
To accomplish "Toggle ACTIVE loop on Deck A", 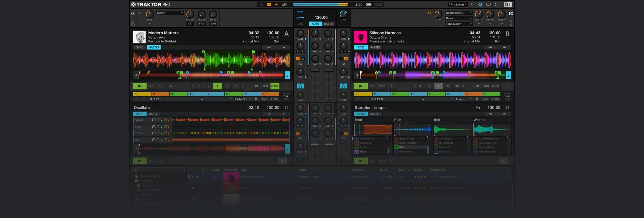I will pyautogui.click(x=275, y=86).
